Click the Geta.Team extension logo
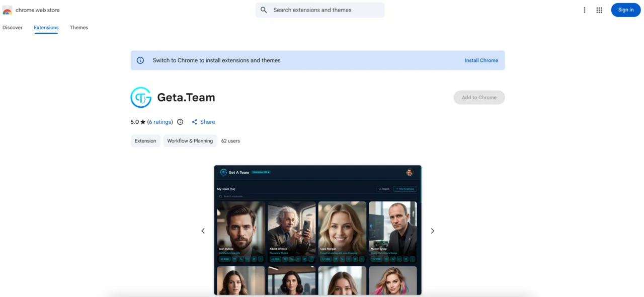Image resolution: width=644 pixels, height=297 pixels. (x=141, y=98)
